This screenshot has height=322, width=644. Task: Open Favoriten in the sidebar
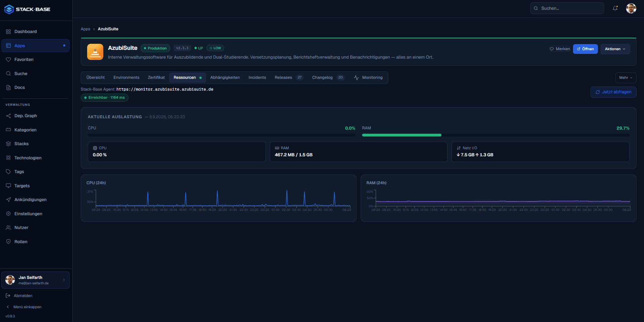35,60
